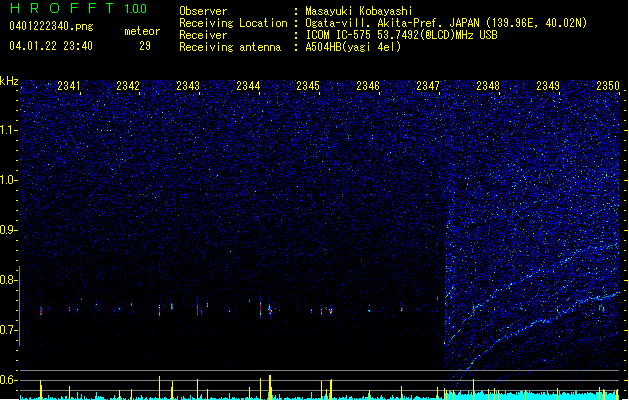Click the receiver text ICOM IC-575 53.7492
Screen dimensions: 629x400
click(x=401, y=35)
